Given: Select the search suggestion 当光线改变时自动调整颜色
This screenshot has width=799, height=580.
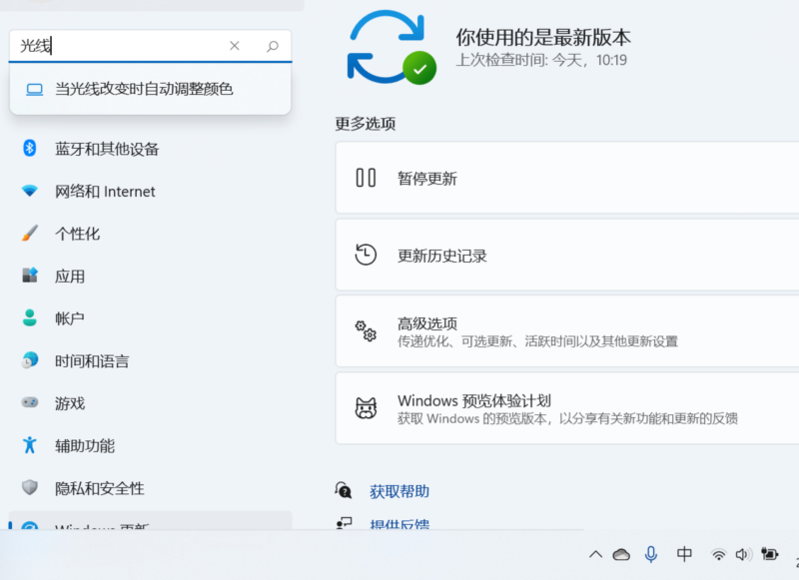Looking at the screenshot, I should pos(144,89).
